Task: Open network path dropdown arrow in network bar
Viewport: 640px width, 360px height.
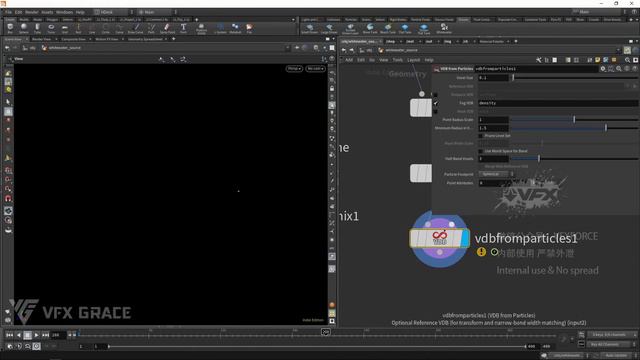Action: 618,50
